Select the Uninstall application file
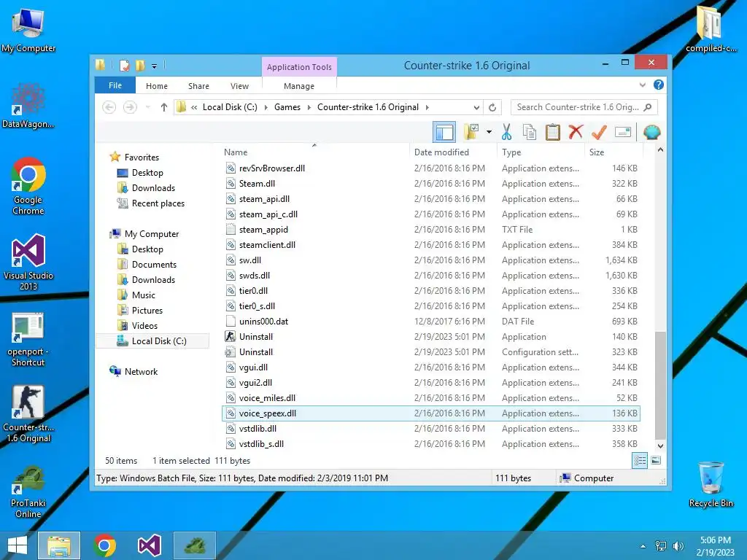The width and height of the screenshot is (747, 560). [x=430, y=337]
